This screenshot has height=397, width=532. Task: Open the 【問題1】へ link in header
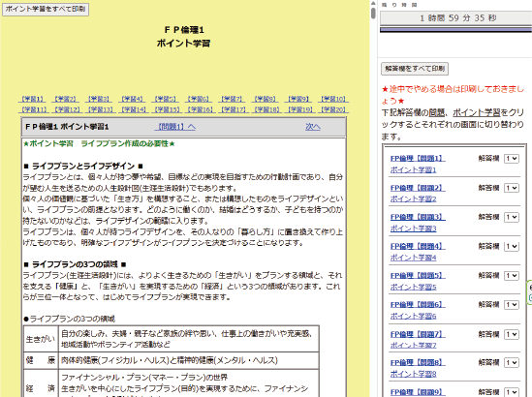[175, 127]
